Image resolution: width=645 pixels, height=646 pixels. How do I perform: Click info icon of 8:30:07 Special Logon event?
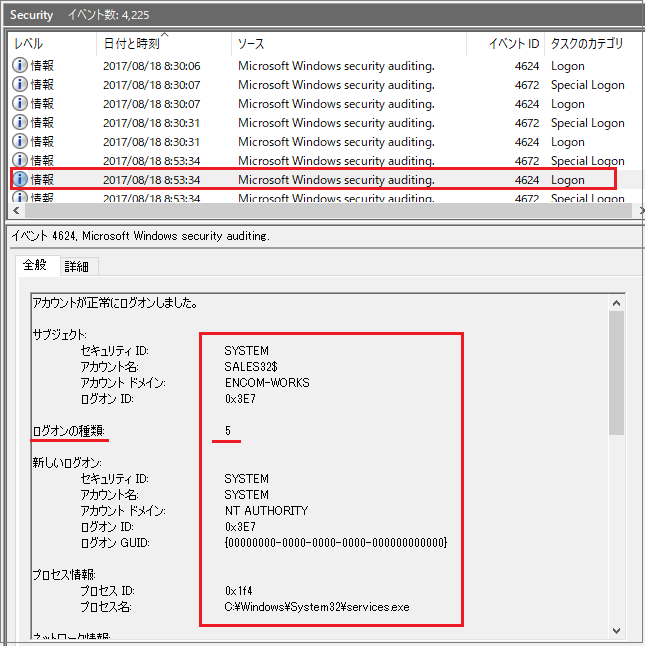(x=20, y=84)
